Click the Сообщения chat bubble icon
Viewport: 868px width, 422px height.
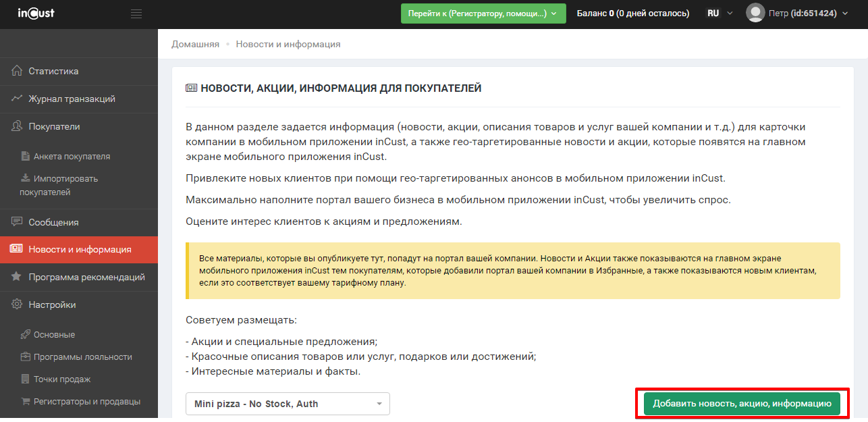(17, 222)
